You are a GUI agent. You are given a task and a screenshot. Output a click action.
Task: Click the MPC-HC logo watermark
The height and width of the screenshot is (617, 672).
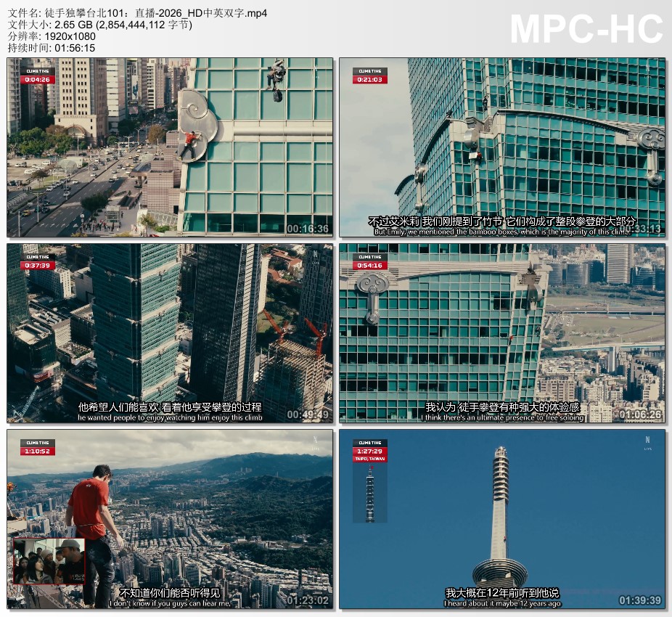point(586,29)
